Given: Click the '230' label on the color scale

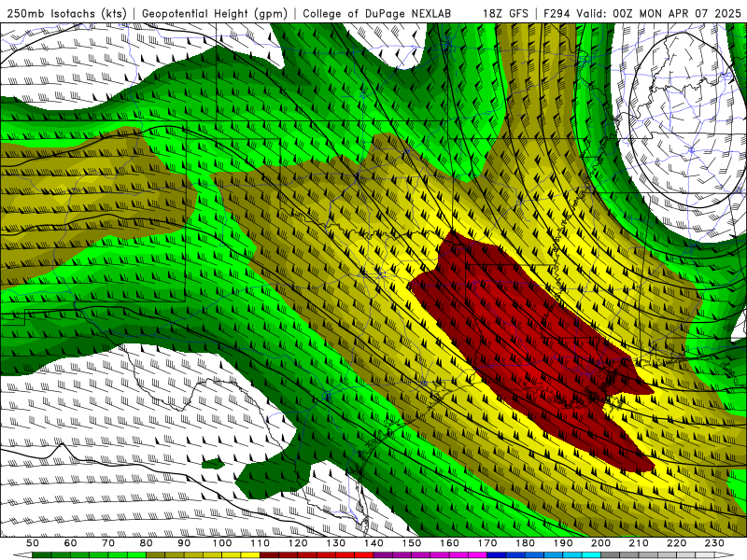Looking at the screenshot, I should [714, 543].
